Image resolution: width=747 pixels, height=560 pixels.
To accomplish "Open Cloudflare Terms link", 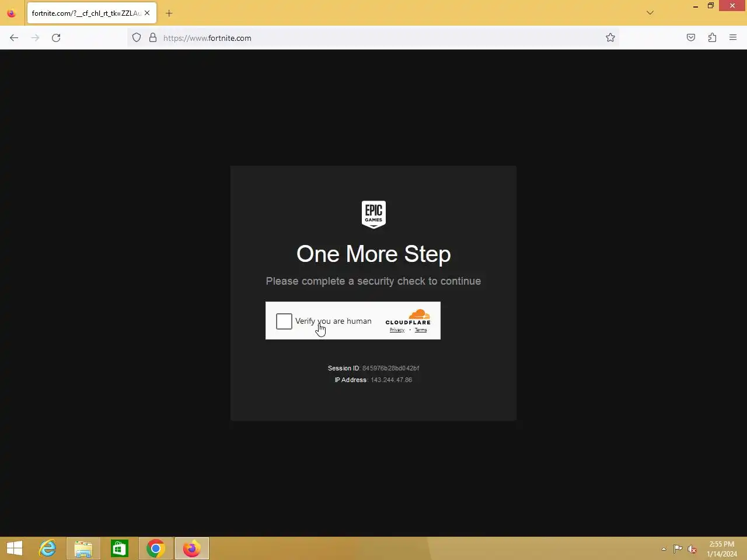I will pyautogui.click(x=421, y=330).
